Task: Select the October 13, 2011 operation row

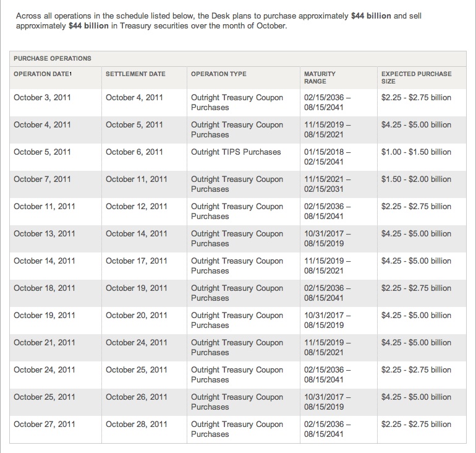Action: coord(238,239)
